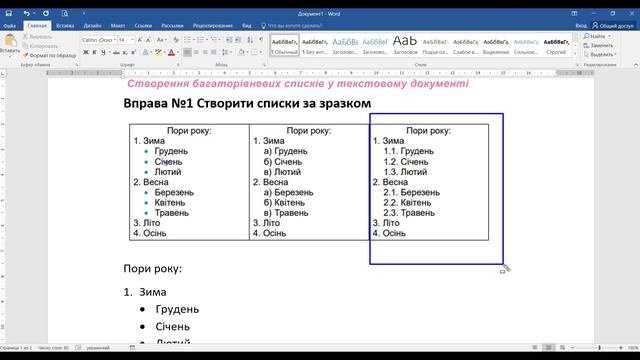Click the Ribbon display options icon

point(574,13)
